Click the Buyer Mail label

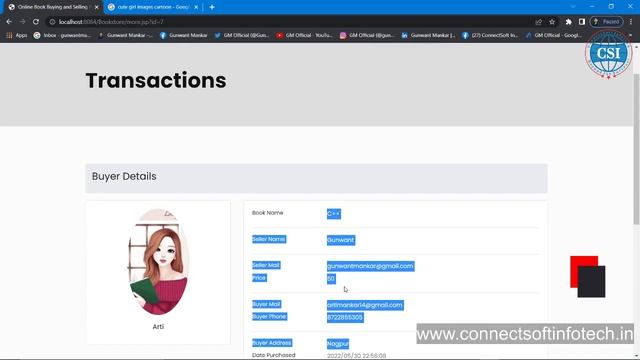coord(266,304)
